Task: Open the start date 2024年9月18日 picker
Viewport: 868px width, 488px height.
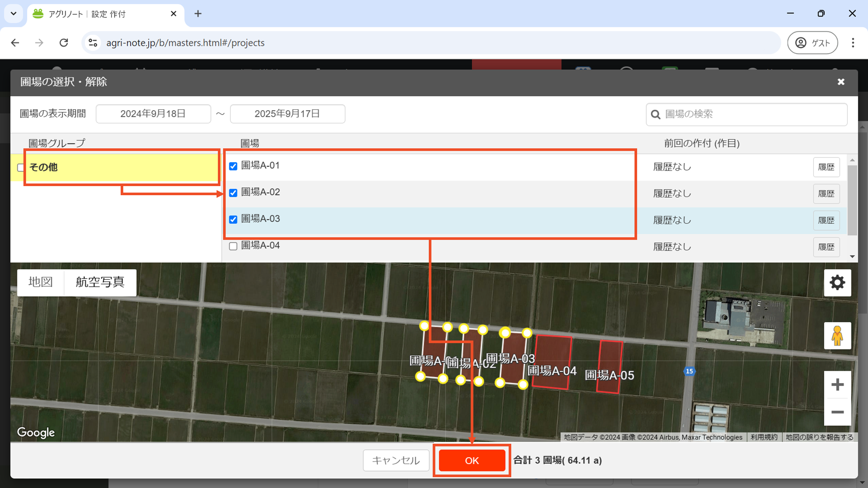Action: 153,114
